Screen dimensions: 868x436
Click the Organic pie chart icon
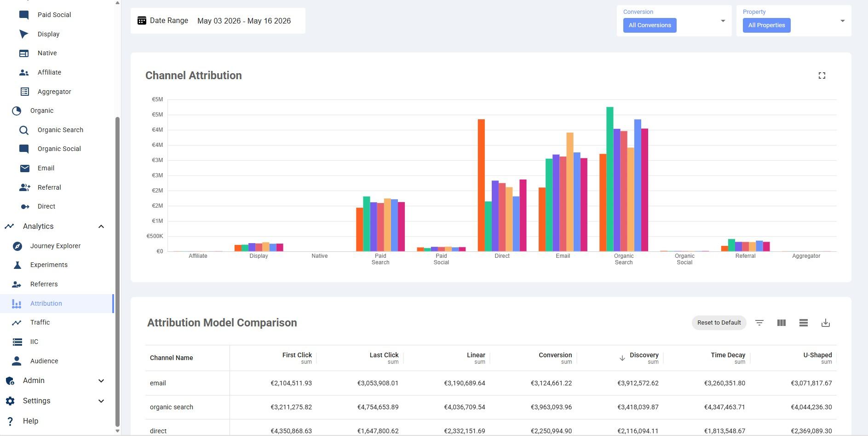17,111
